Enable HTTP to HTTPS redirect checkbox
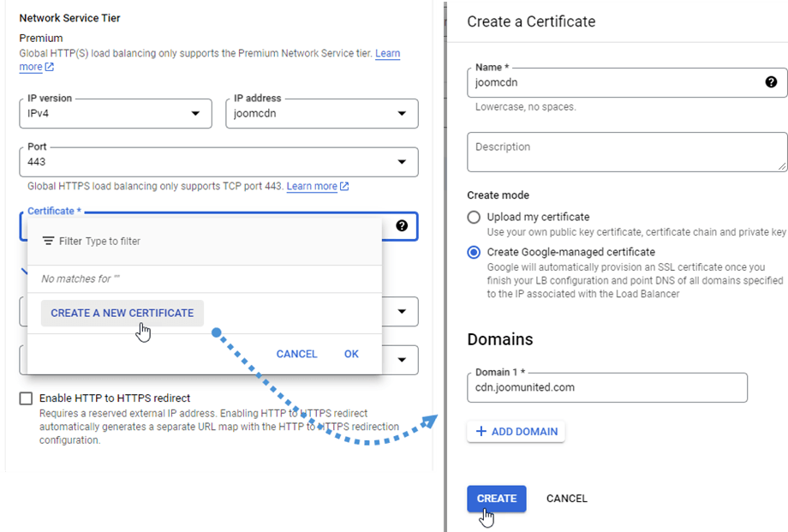 [x=27, y=398]
